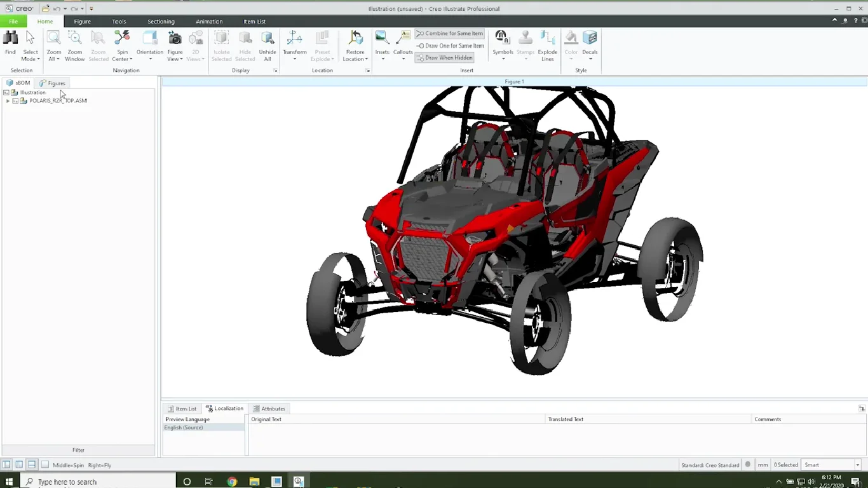
Task: Switch to the Sectioning ribbon tab
Action: [x=161, y=22]
